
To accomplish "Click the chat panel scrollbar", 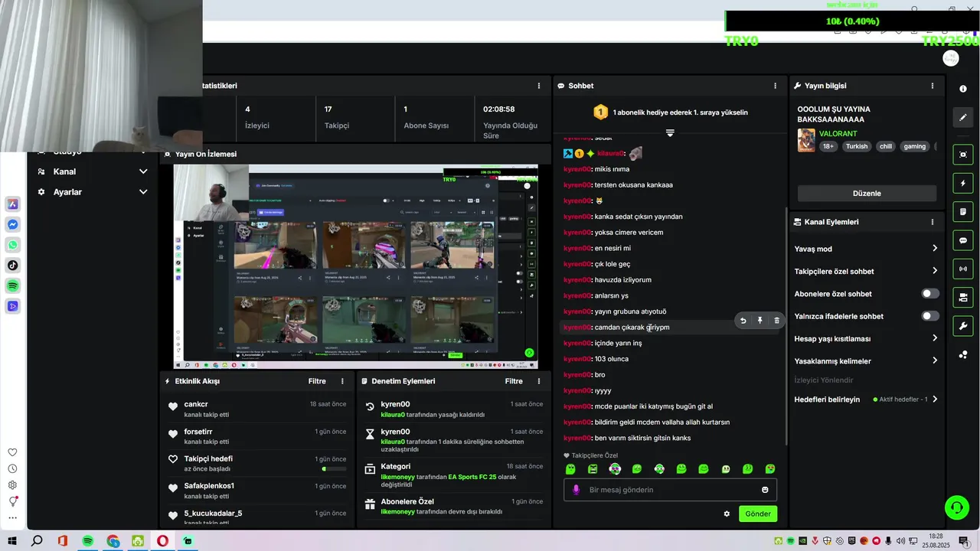I will (785, 328).
